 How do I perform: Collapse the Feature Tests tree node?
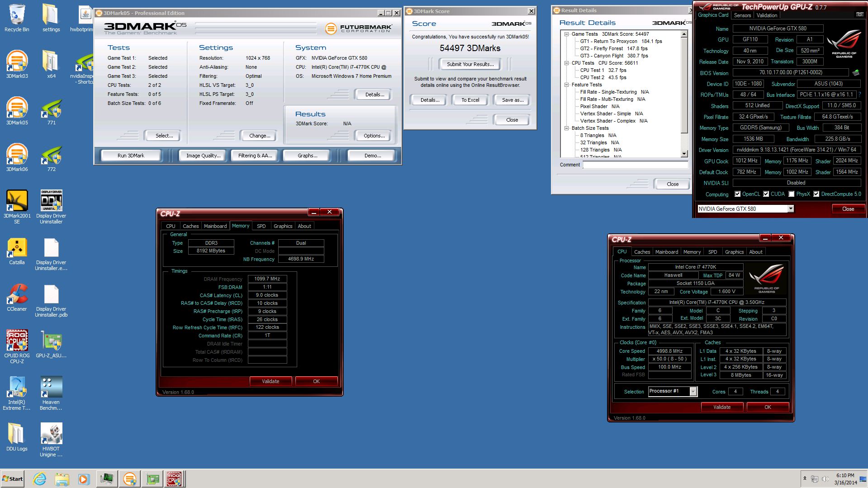click(566, 85)
